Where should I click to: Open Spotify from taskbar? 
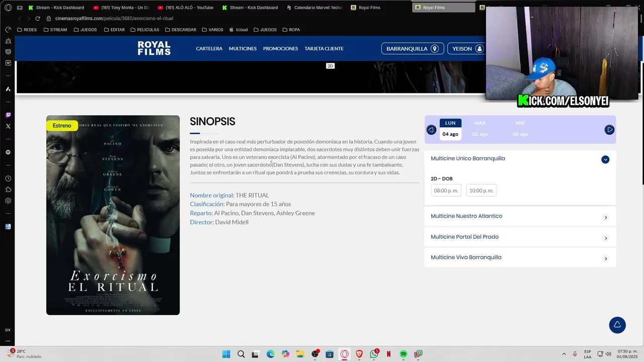click(x=404, y=354)
